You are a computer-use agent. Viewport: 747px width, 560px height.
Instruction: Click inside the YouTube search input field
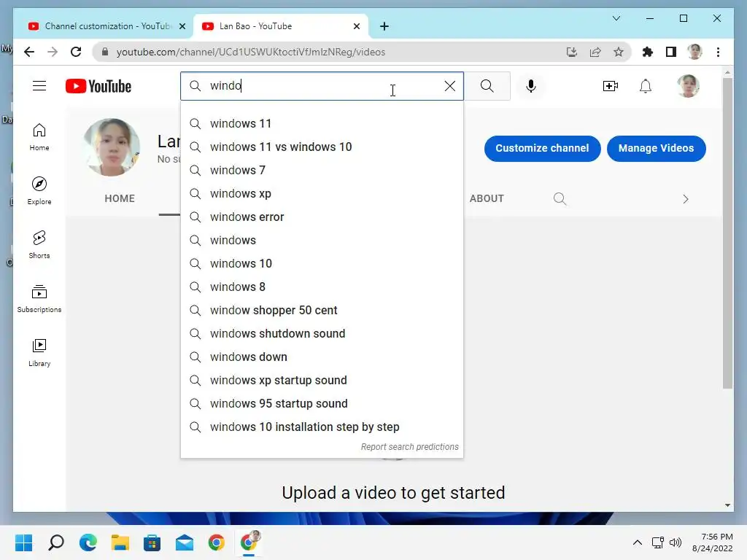[x=322, y=86]
